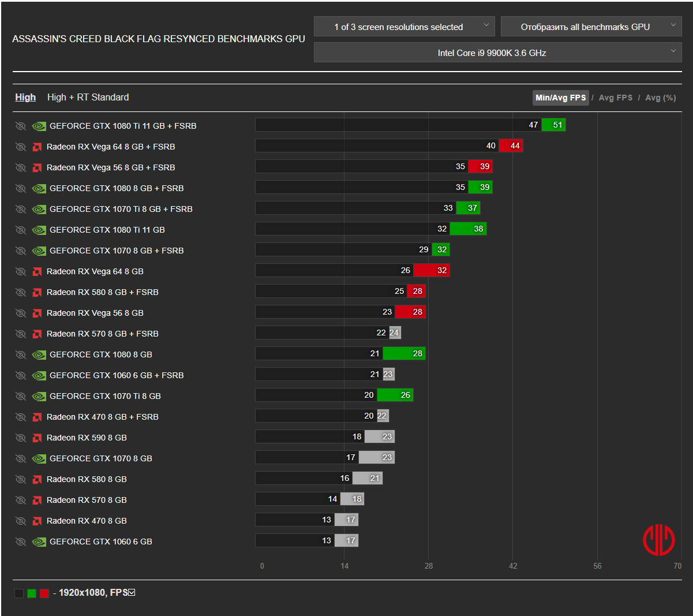Hide GEFORCE GTX 1070 8 GB + FSRB row
This screenshot has height=616, width=693.
coord(21,251)
